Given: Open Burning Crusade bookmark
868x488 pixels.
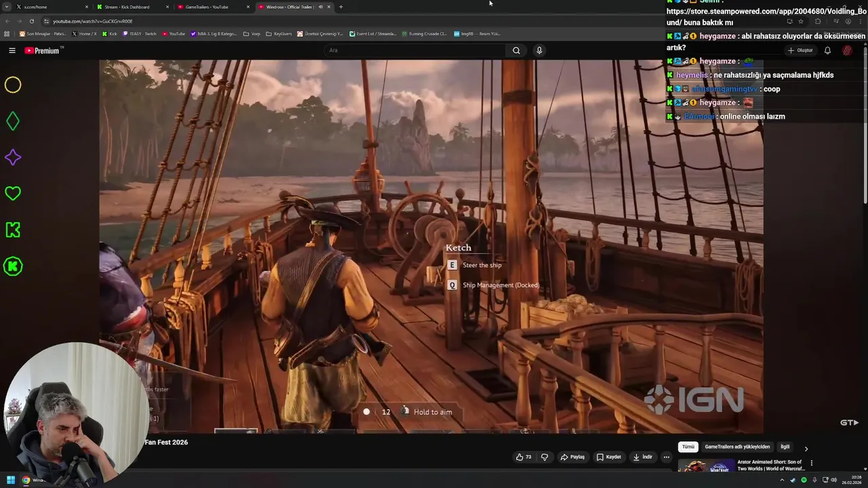Looking at the screenshot, I should coord(424,33).
